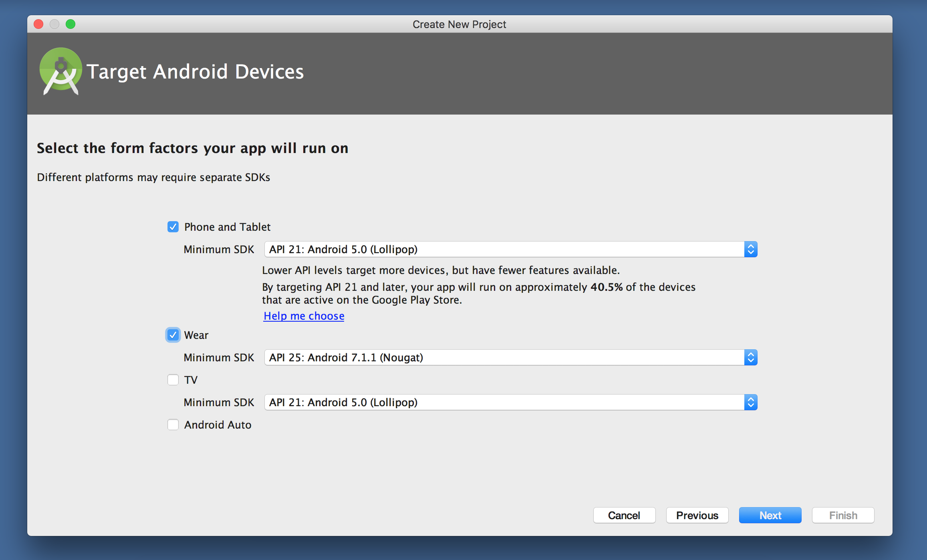Click 'Select the form factors your app will run on'
The width and height of the screenshot is (927, 560).
pyautogui.click(x=193, y=148)
